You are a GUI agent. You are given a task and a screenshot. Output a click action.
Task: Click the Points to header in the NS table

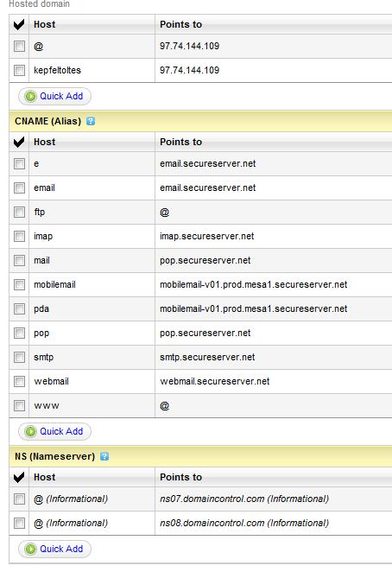coord(180,477)
